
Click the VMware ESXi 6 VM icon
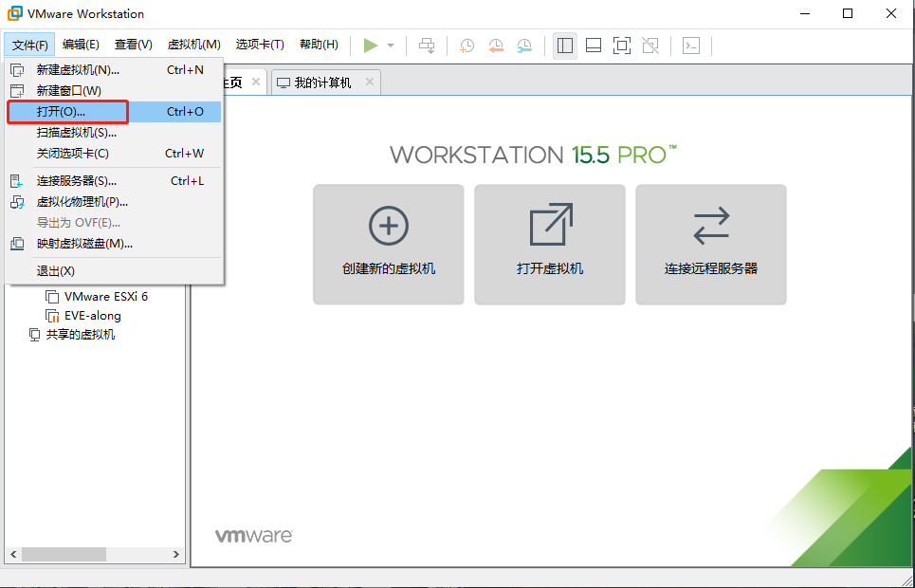tap(52, 297)
